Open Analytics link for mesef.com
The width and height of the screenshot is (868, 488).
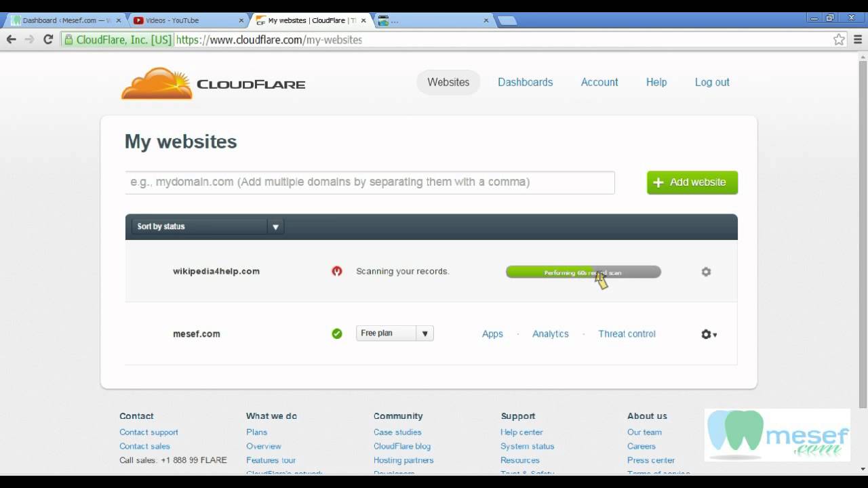tap(551, 333)
